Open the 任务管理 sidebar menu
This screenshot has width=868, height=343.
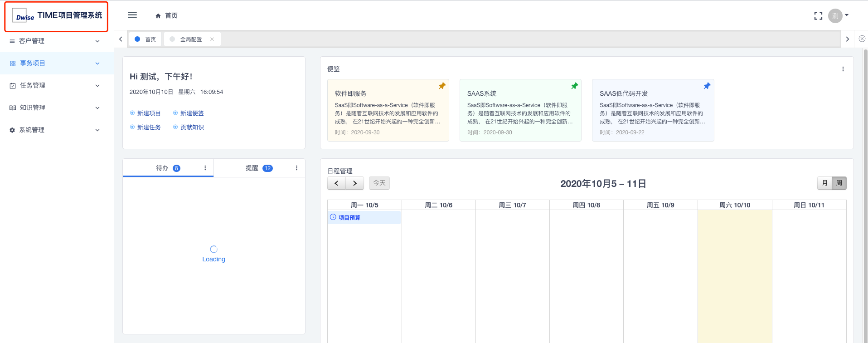click(57, 86)
